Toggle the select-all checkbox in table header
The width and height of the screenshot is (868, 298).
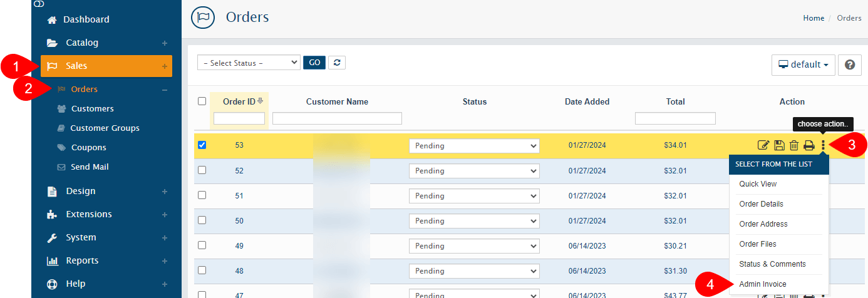202,101
